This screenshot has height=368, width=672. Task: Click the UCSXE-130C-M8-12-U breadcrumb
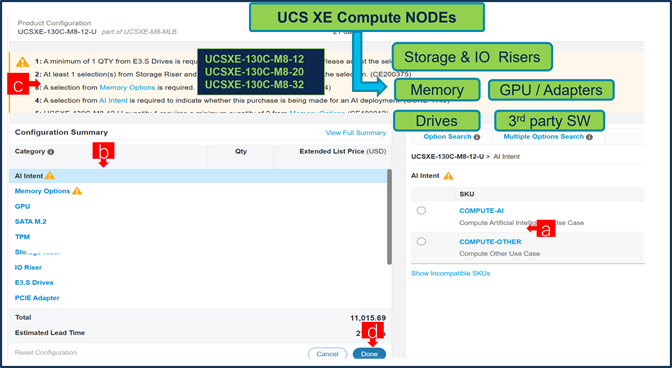[x=449, y=157]
